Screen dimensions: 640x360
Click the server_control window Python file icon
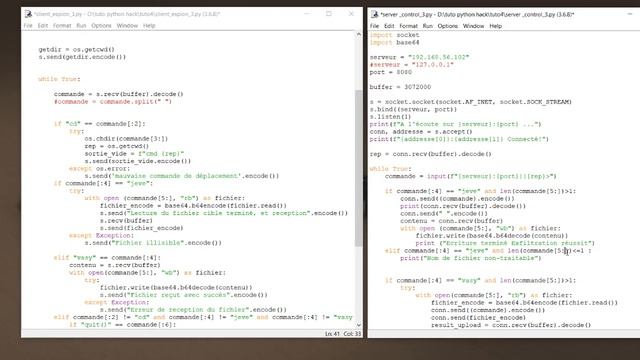pos(374,14)
